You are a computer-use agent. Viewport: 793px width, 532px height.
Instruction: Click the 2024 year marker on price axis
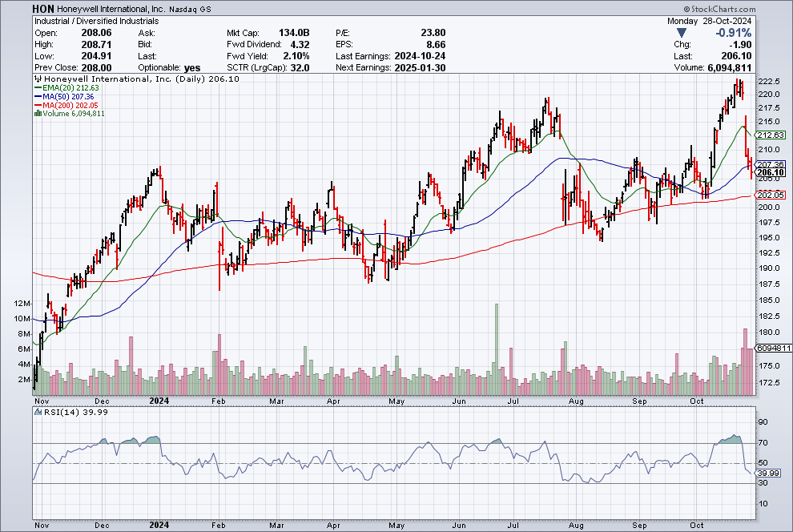click(x=159, y=401)
